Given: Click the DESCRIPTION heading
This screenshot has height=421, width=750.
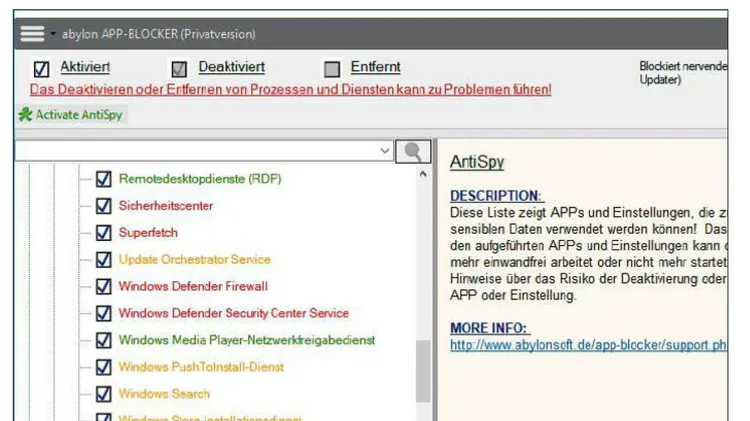Looking at the screenshot, I should [496, 196].
